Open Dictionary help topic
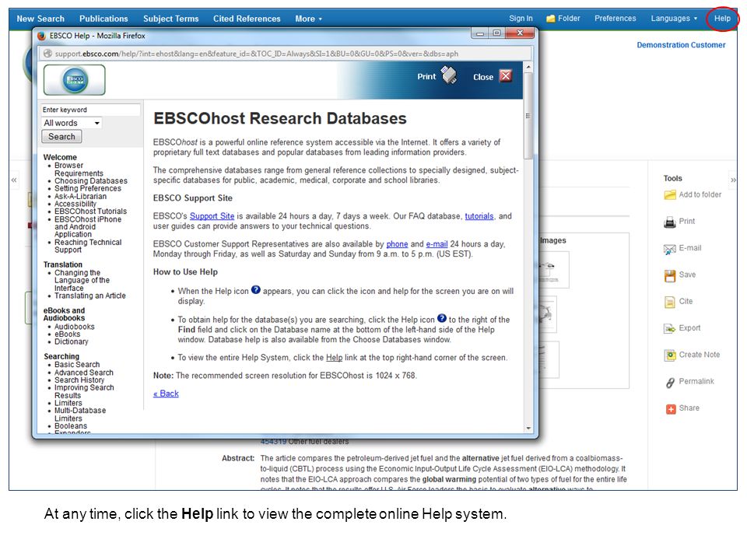Screen dimensions: 747x560 click(x=72, y=342)
